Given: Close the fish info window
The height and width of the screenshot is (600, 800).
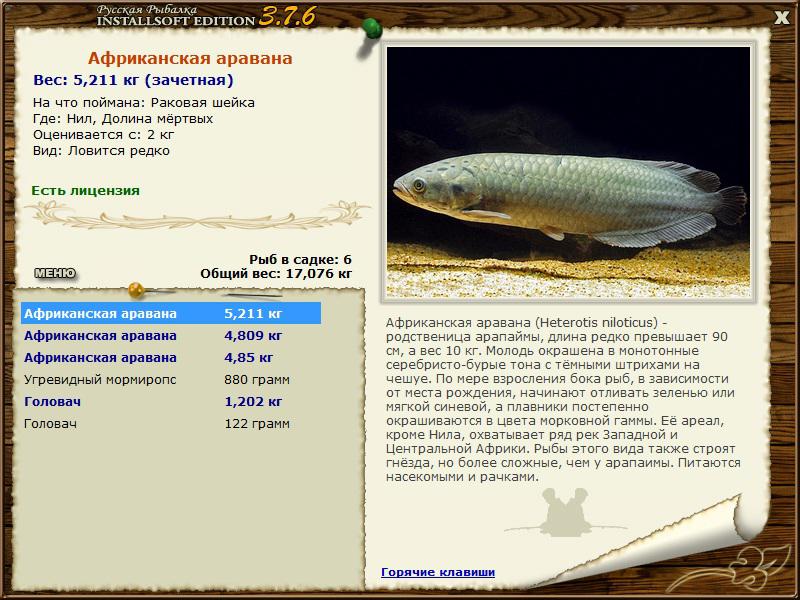Looking at the screenshot, I should click(781, 18).
